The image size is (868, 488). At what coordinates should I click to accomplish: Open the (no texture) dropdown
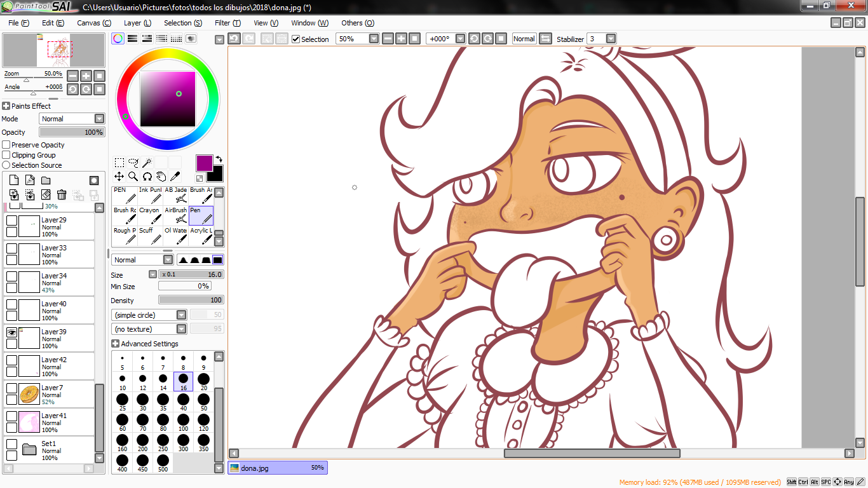click(x=149, y=329)
